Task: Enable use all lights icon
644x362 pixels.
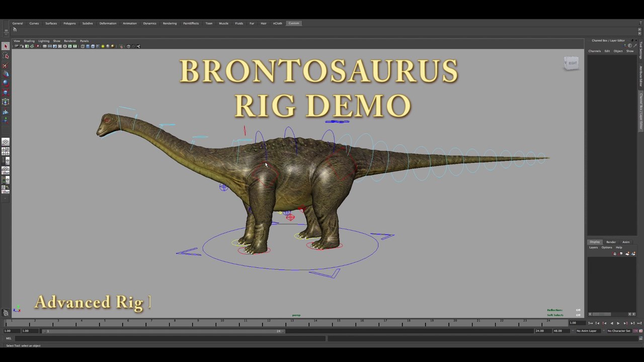Action: 103,46
